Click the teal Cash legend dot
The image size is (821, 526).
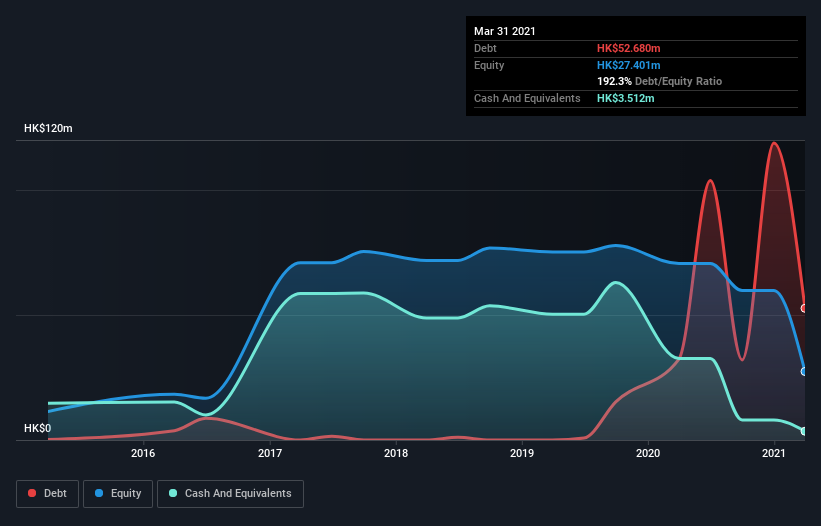173,493
